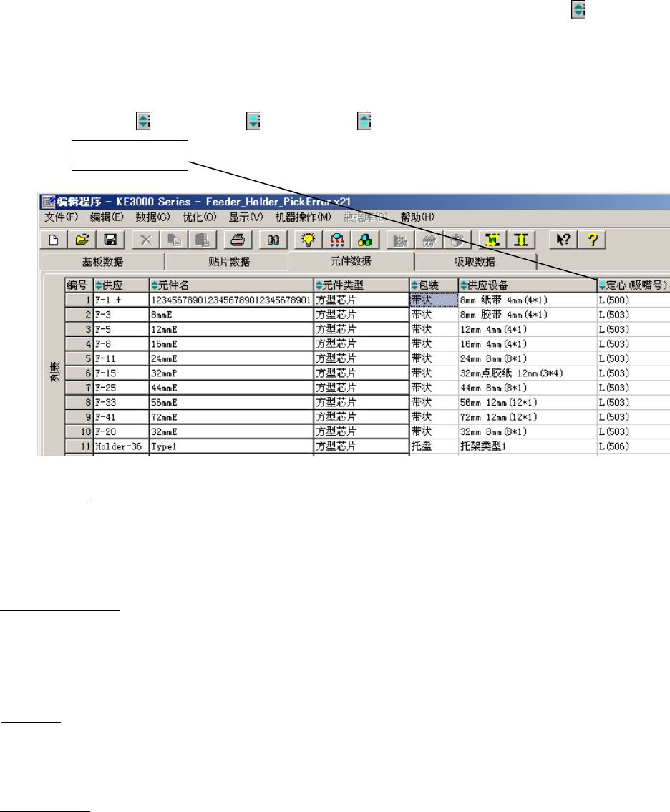Click the yellow-green frame-expand icon
The image size is (670, 812).
coord(492,240)
